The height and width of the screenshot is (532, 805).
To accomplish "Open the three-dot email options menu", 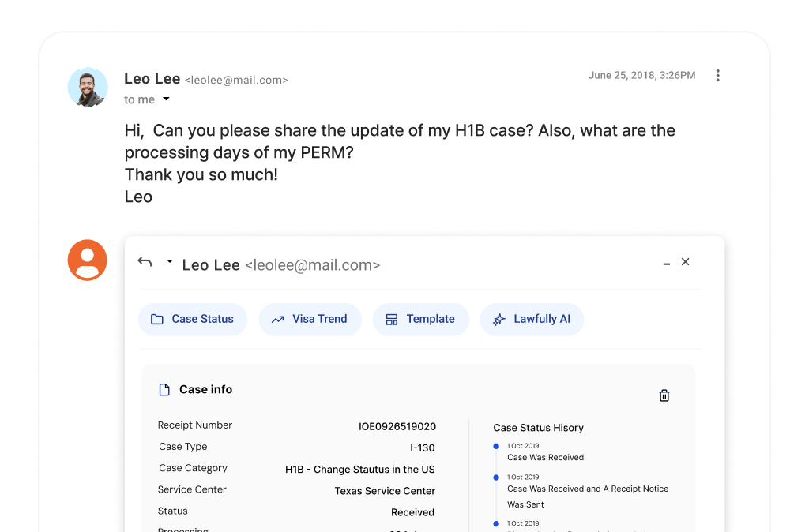I will (x=717, y=75).
